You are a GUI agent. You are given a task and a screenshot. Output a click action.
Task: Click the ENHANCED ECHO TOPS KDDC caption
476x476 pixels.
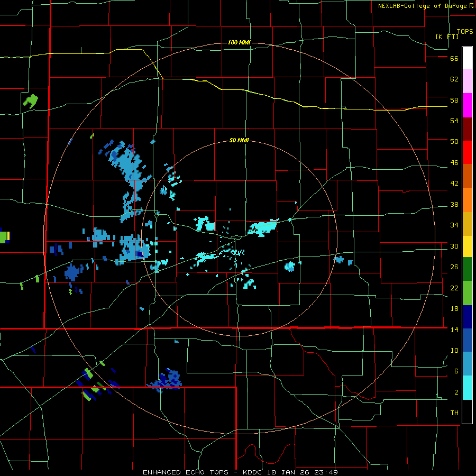pyautogui.click(x=240, y=472)
